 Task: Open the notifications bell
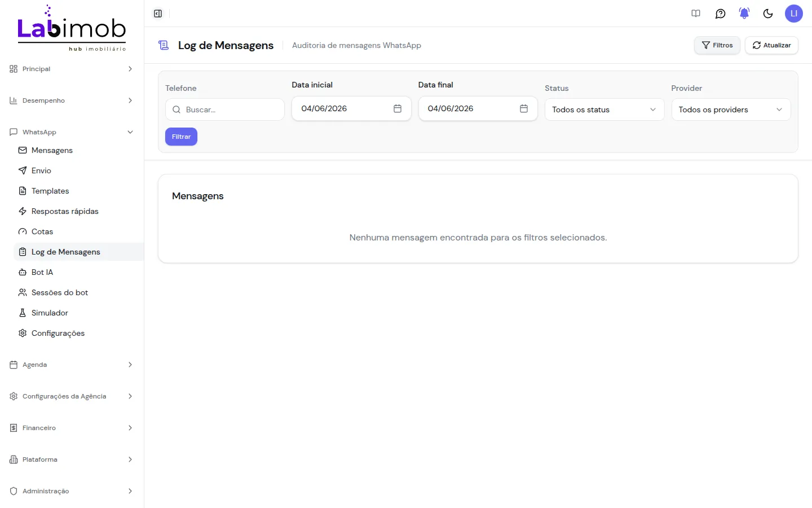pos(744,14)
